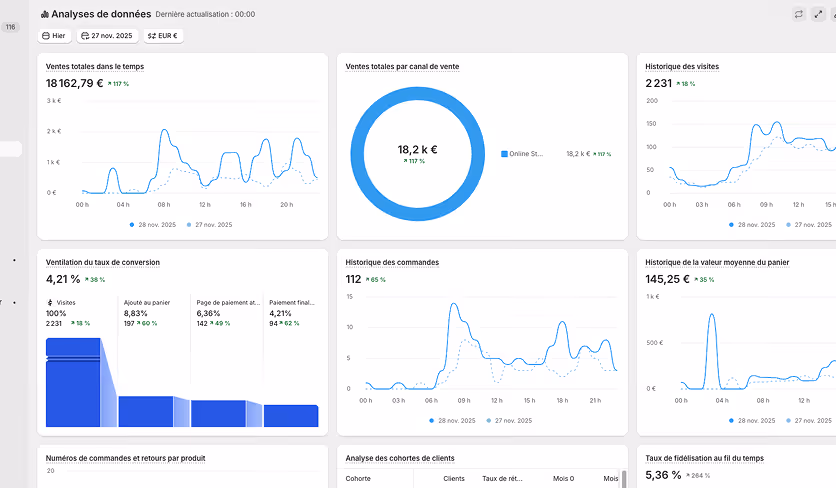
Task: Click the cohort table vertical scrollbar
Action: 624,479
